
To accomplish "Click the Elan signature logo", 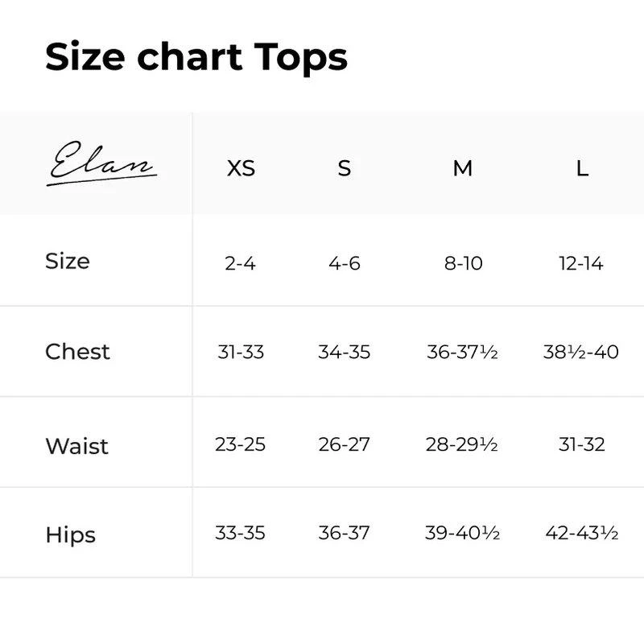I will [x=101, y=163].
